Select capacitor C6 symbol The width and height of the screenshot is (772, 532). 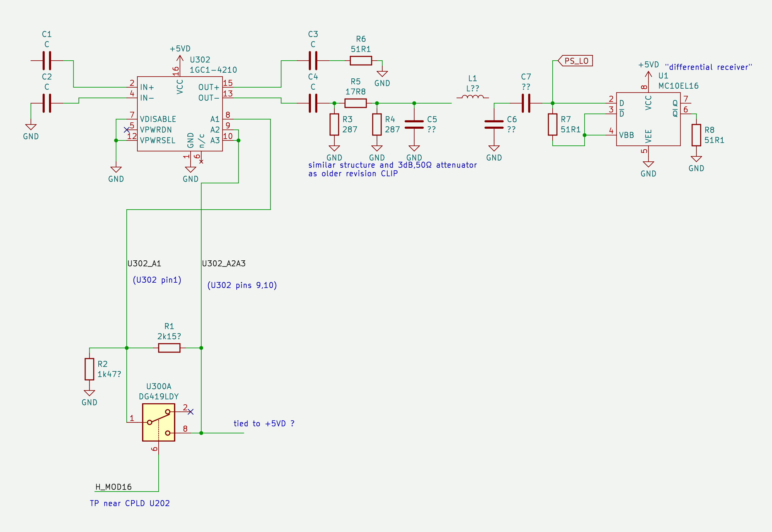coord(494,124)
